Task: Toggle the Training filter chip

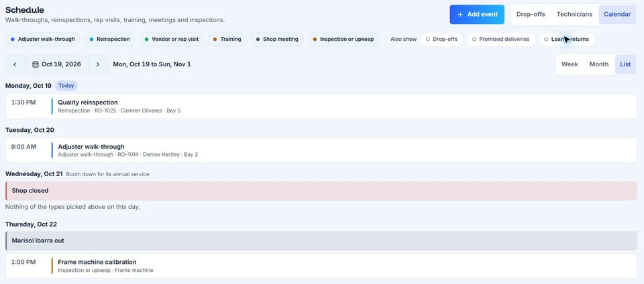Action: click(x=227, y=40)
